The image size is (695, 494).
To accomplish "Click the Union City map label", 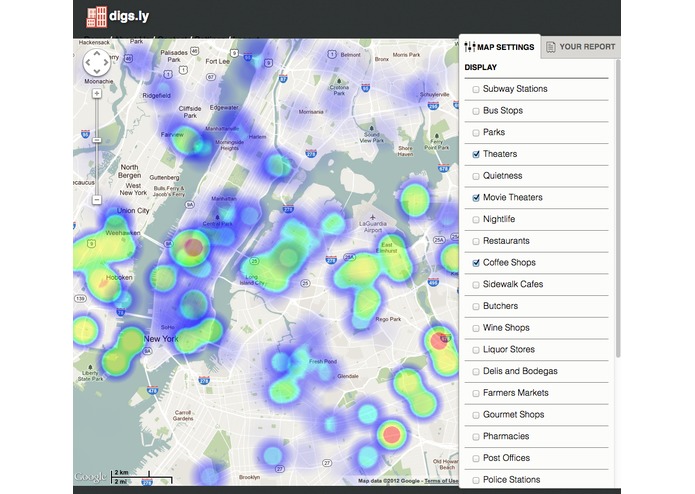I will [133, 211].
